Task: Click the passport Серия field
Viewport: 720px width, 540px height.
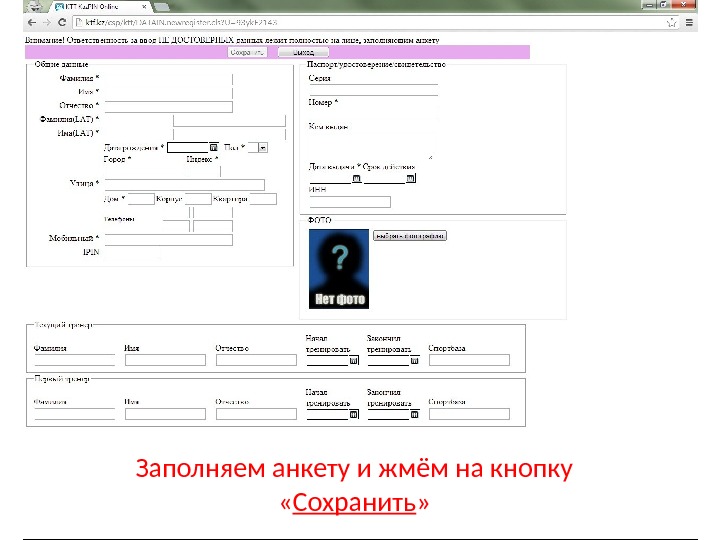Action: click(373, 90)
